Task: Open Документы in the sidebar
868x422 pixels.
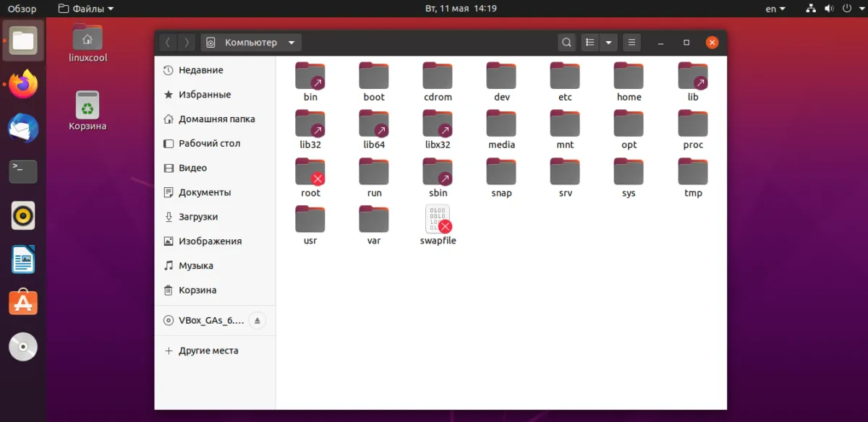Action: [x=215, y=192]
